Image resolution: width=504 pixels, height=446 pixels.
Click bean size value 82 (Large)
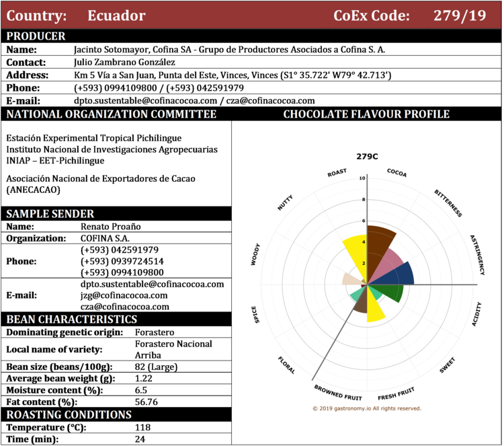click(156, 367)
